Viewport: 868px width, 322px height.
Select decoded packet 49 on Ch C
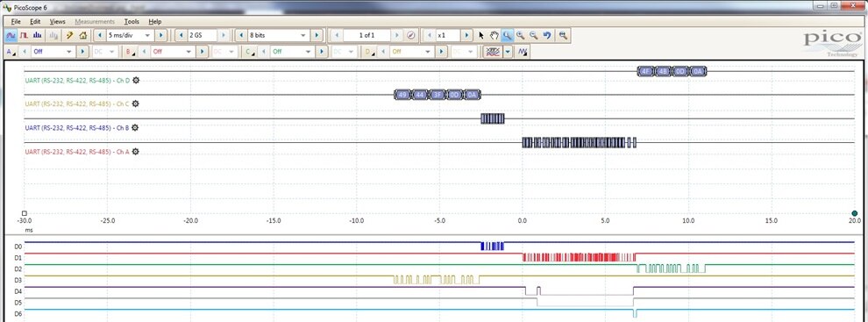pos(402,95)
